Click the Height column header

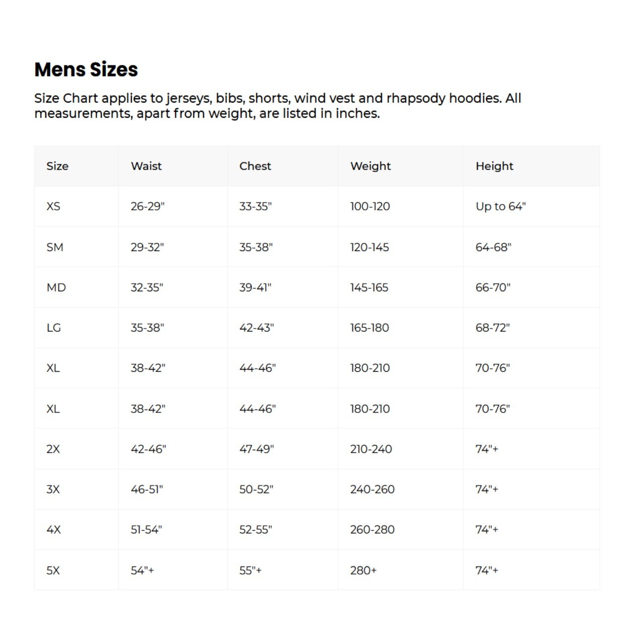pyautogui.click(x=495, y=166)
